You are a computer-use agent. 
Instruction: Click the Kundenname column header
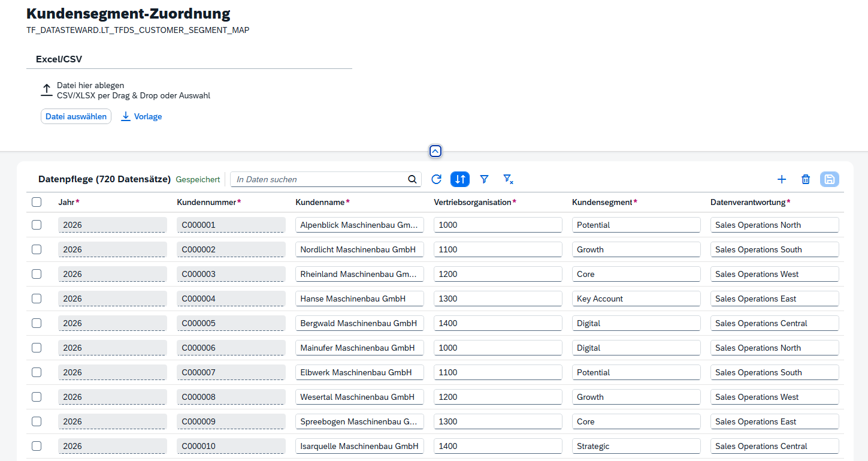click(x=322, y=202)
